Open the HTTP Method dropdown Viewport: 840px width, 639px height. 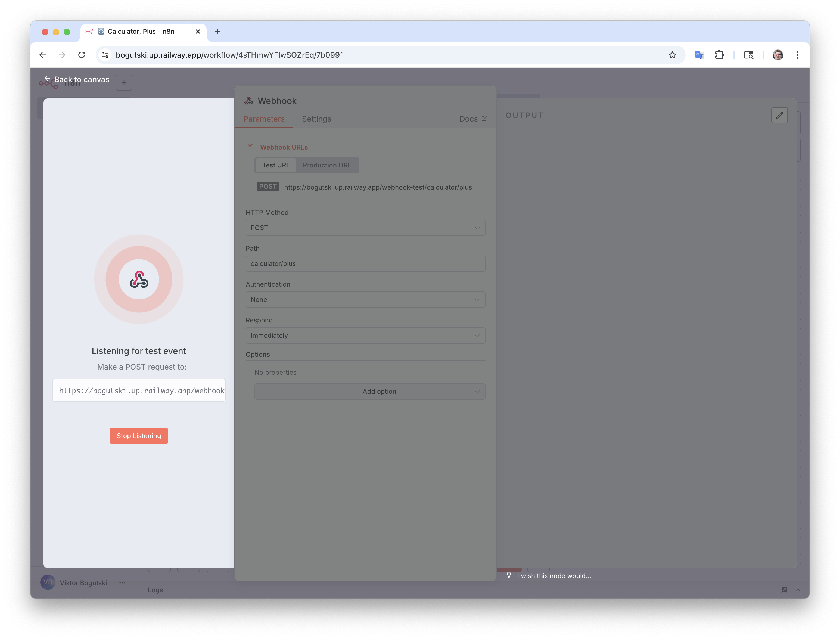[x=365, y=228]
